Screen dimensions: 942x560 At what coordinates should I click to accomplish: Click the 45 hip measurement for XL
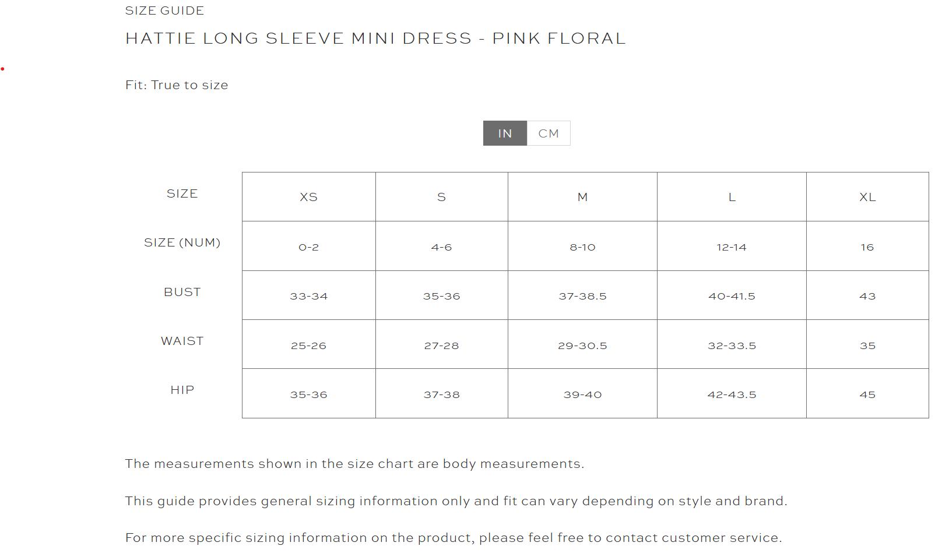click(x=868, y=395)
